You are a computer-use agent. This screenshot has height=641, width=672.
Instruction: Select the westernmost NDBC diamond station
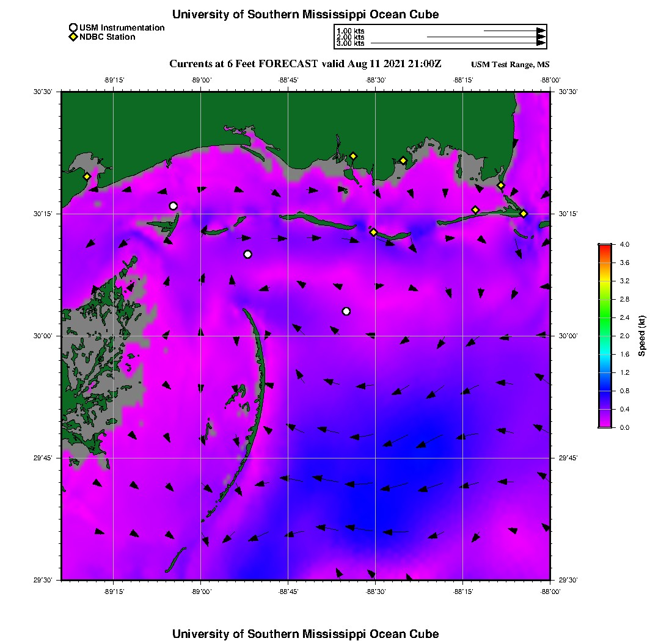click(87, 176)
